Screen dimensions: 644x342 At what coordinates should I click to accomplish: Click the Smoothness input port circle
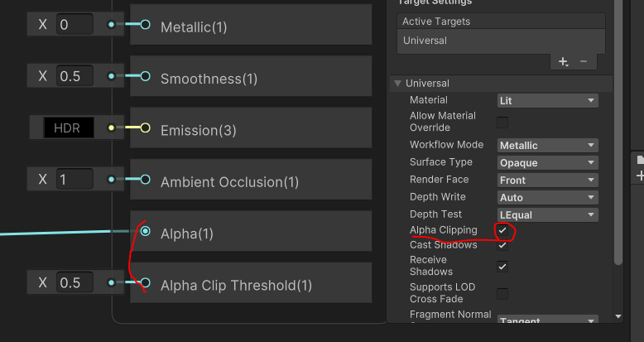(145, 76)
